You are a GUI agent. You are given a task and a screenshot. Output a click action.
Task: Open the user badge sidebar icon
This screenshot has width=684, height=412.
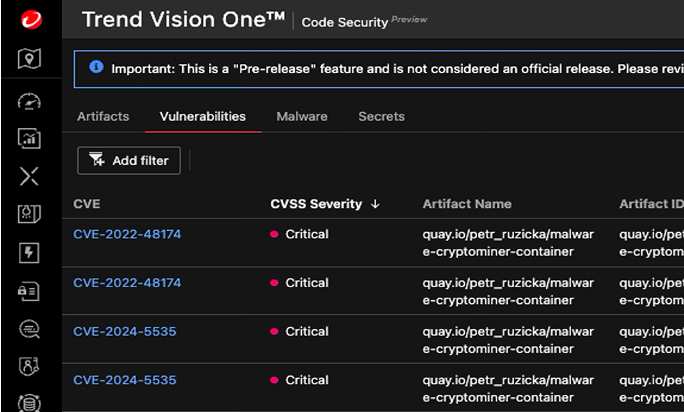coord(30,366)
